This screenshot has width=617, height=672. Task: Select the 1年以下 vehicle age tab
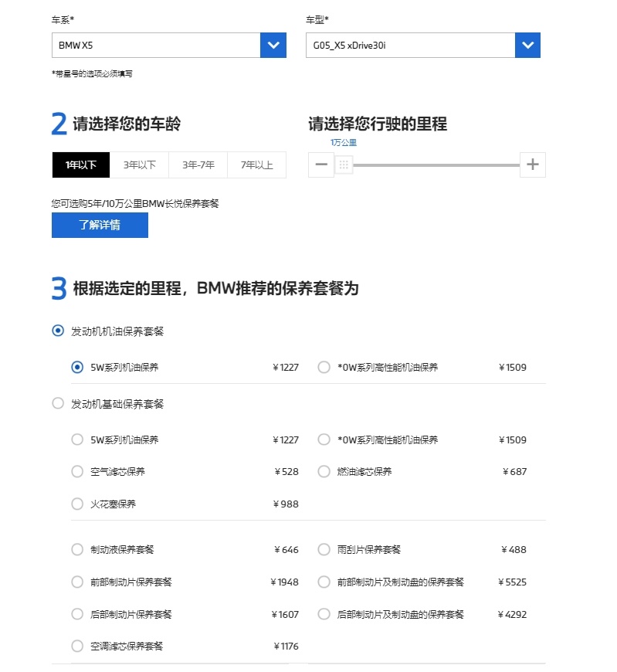click(81, 165)
